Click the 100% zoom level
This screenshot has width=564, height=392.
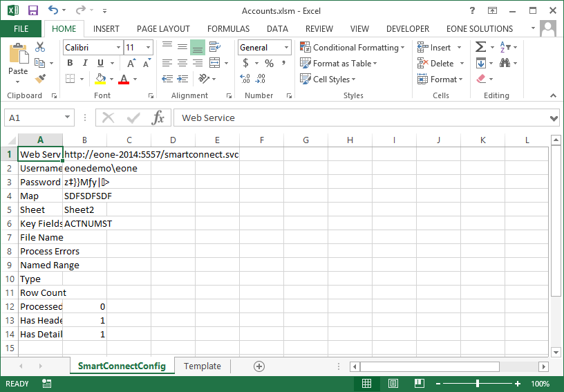(540, 384)
